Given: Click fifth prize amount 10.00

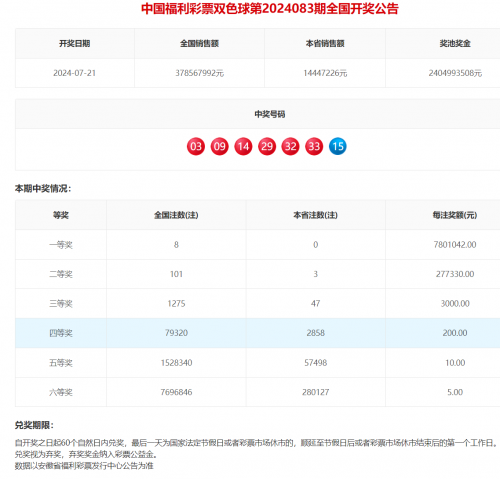Looking at the screenshot, I should pos(455,363).
